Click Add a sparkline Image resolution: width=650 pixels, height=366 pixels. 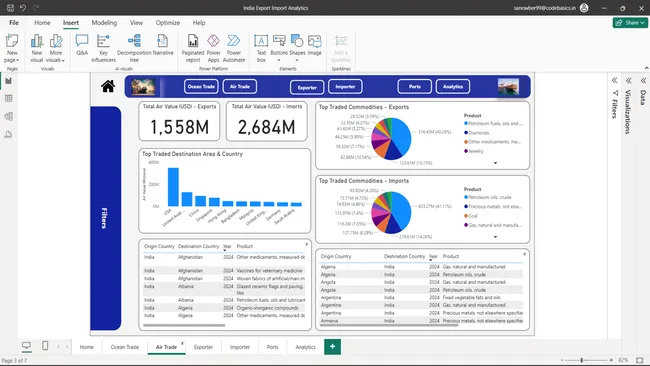[x=341, y=48]
